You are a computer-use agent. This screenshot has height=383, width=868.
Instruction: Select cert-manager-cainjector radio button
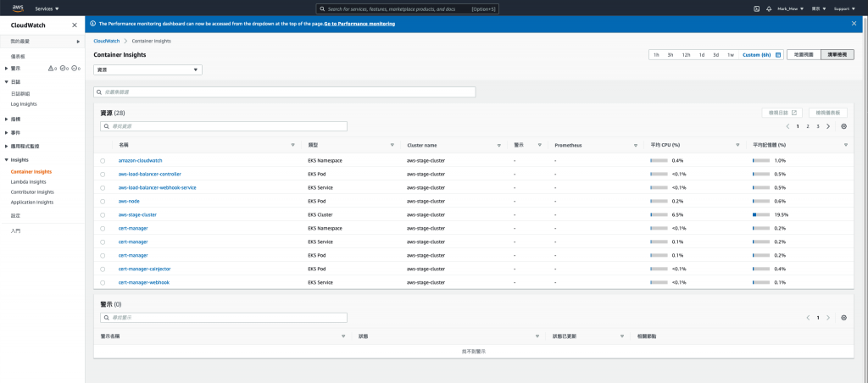[x=103, y=269]
